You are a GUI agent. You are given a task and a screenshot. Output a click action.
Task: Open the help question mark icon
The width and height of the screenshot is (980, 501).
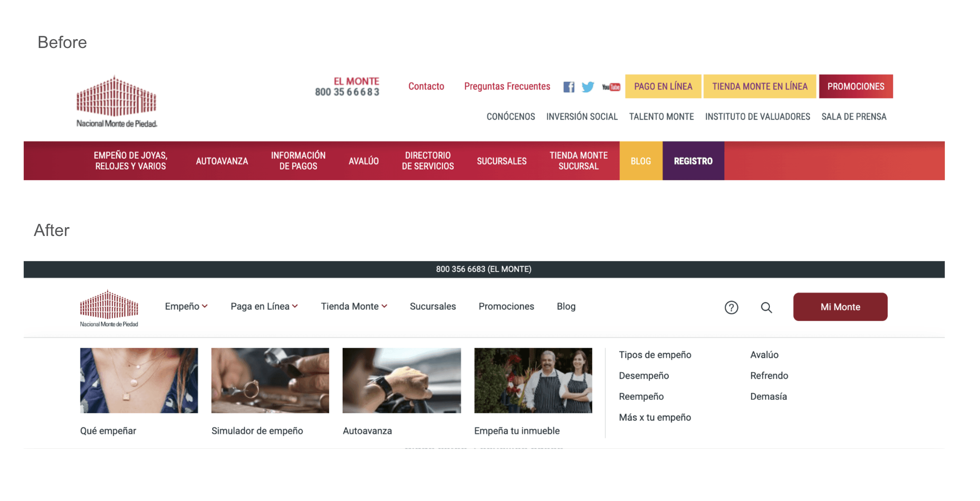731,307
